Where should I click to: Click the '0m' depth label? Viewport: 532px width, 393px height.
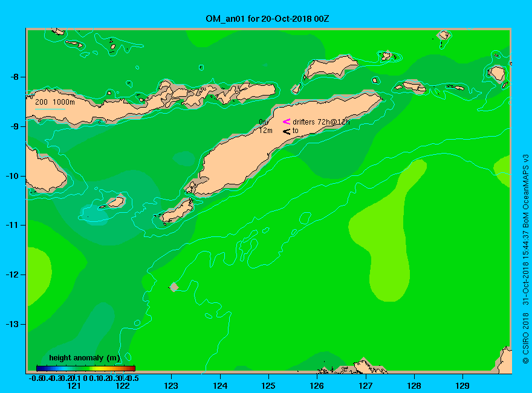pyautogui.click(x=264, y=122)
